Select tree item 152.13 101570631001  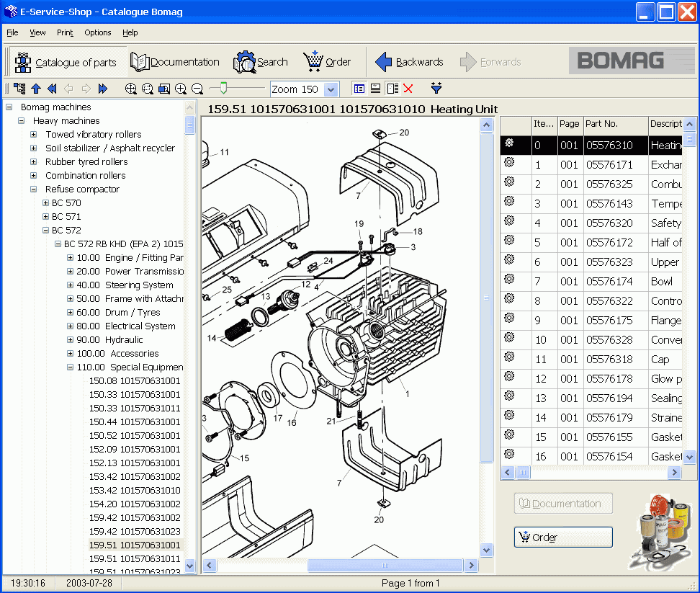135,463
